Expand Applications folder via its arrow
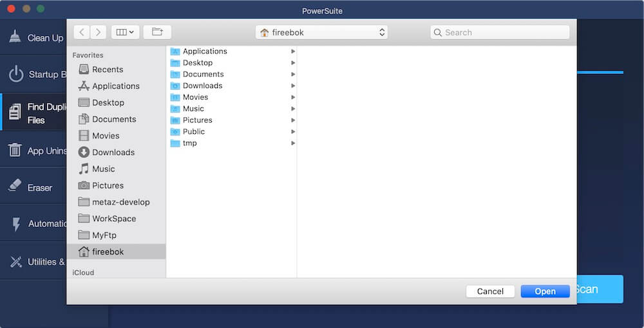The height and width of the screenshot is (328, 644). point(293,51)
